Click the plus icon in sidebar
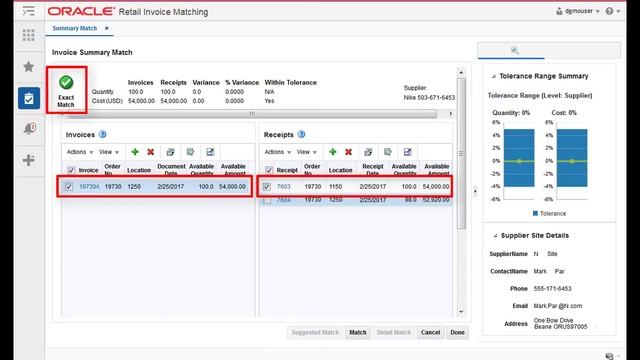Viewport: 640px width, 360px height. coord(29,160)
